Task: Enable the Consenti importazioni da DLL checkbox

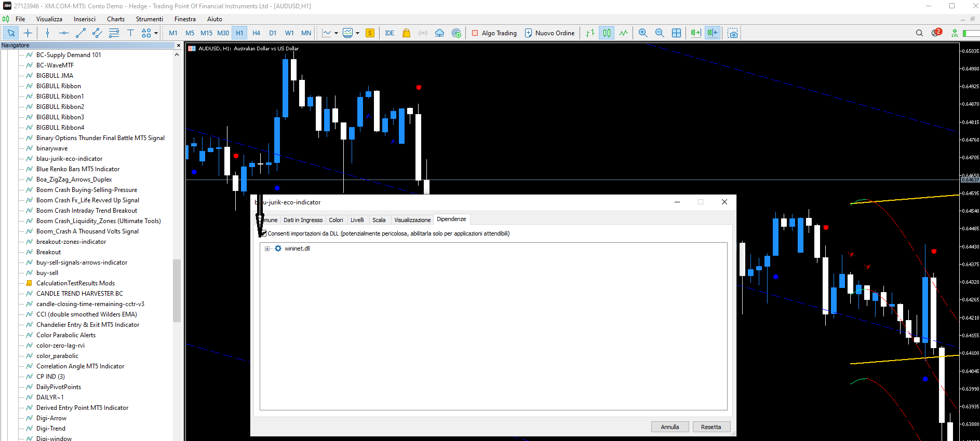Action: coord(263,233)
